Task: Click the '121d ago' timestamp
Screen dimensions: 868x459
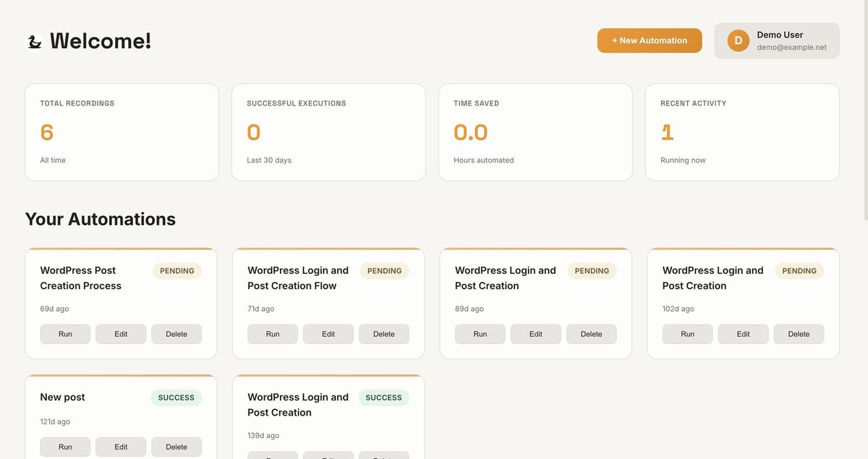Action: pos(55,421)
